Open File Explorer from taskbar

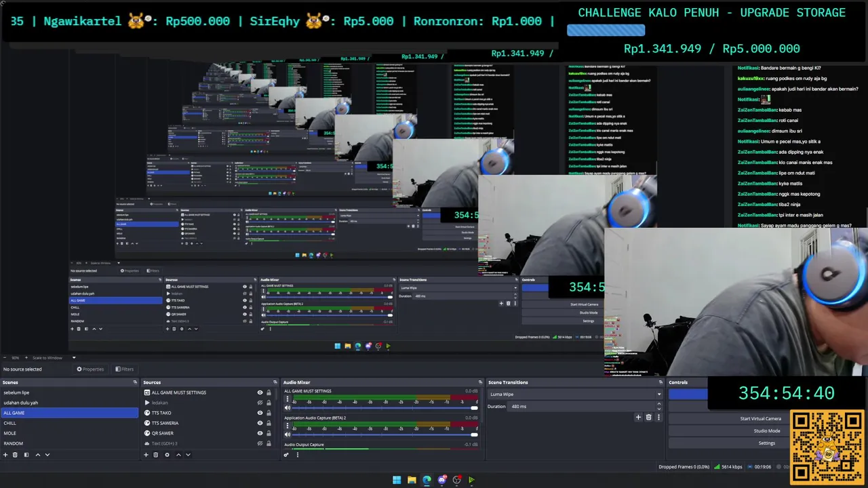(x=412, y=480)
